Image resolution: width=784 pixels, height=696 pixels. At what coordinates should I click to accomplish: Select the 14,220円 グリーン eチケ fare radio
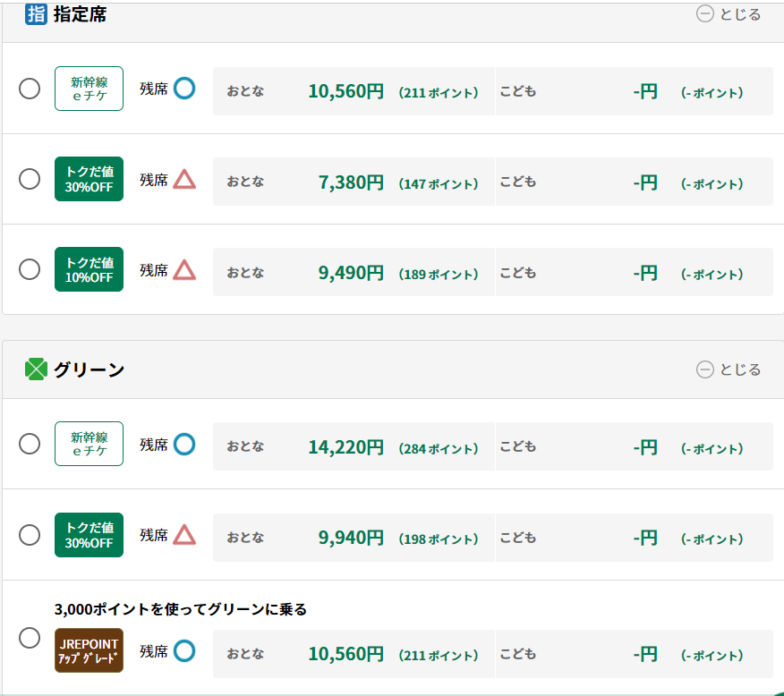[30, 444]
